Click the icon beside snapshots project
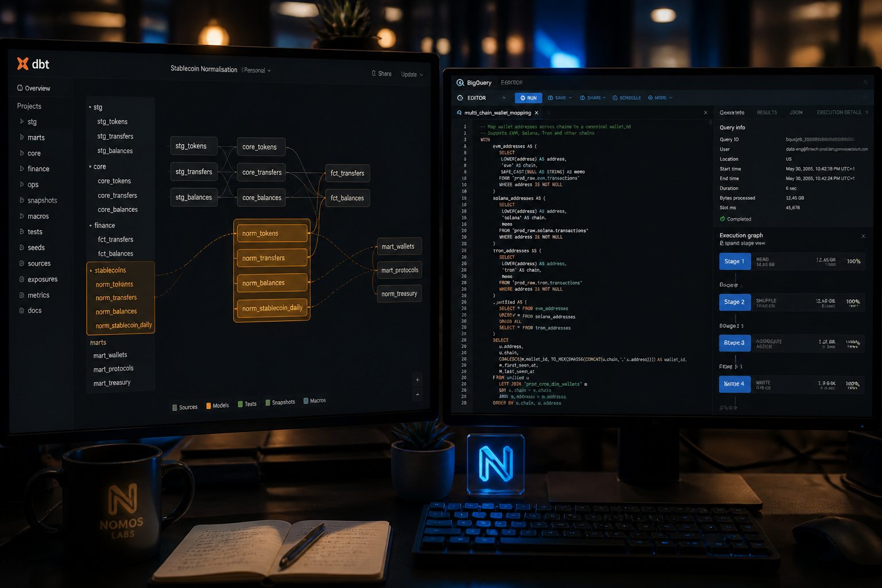 tap(22, 200)
